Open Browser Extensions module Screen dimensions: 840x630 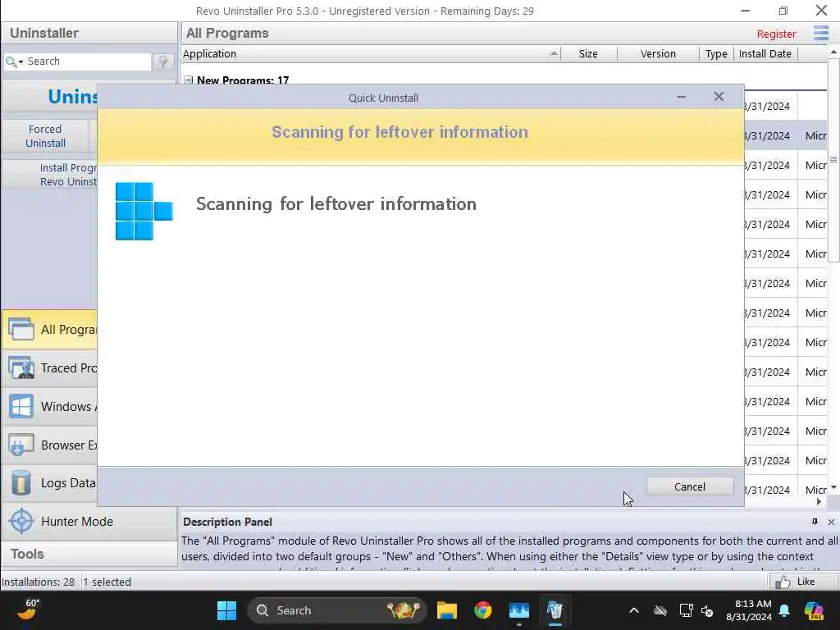click(x=50, y=445)
